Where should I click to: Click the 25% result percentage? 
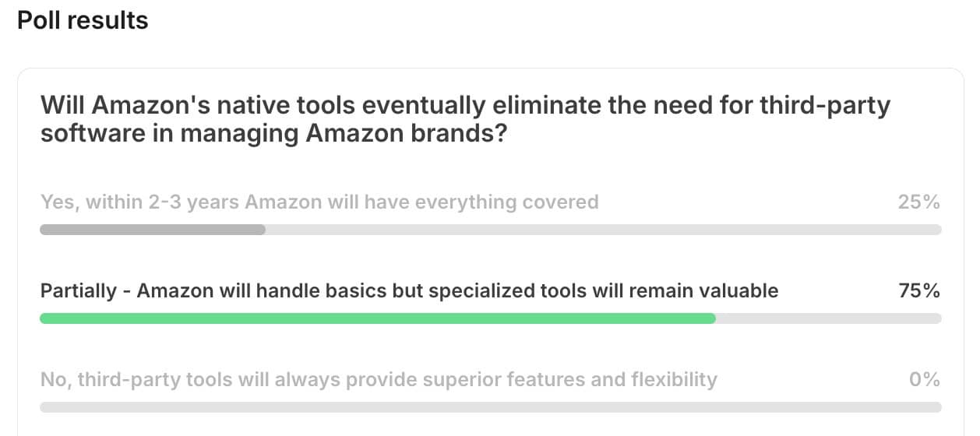[920, 202]
